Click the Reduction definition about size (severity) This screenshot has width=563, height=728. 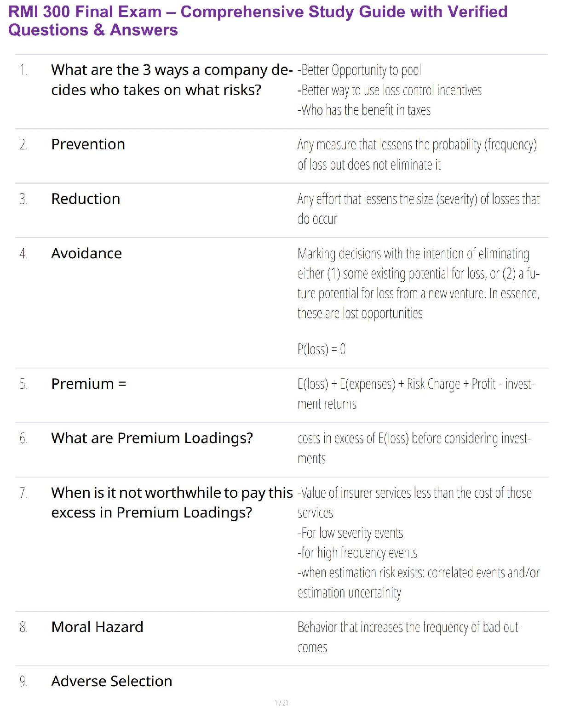418,209
